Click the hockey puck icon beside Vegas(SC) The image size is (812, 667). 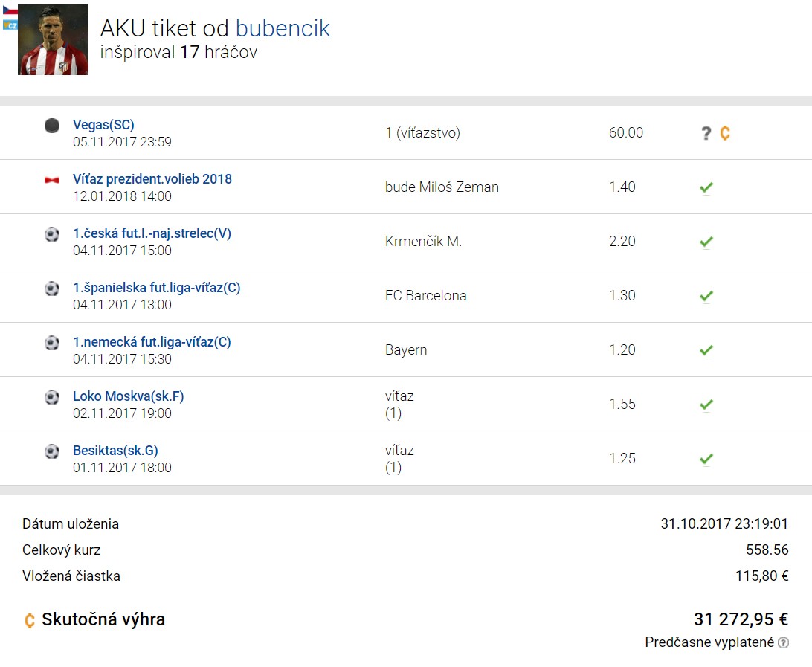[x=52, y=126]
